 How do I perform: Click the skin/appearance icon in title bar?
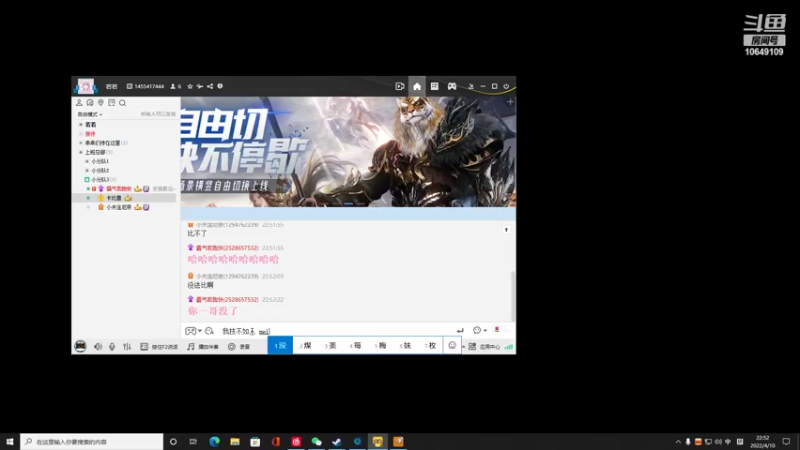pyautogui.click(x=470, y=87)
